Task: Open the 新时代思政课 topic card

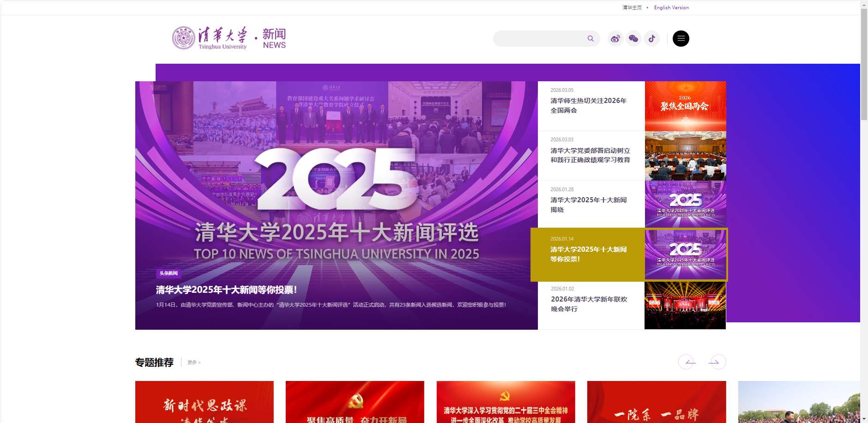Action: (x=204, y=402)
